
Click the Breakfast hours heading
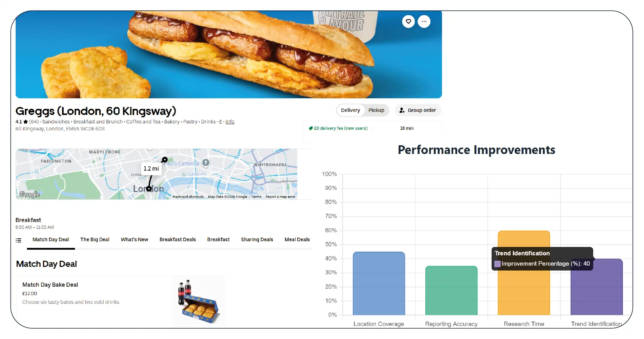tap(28, 220)
